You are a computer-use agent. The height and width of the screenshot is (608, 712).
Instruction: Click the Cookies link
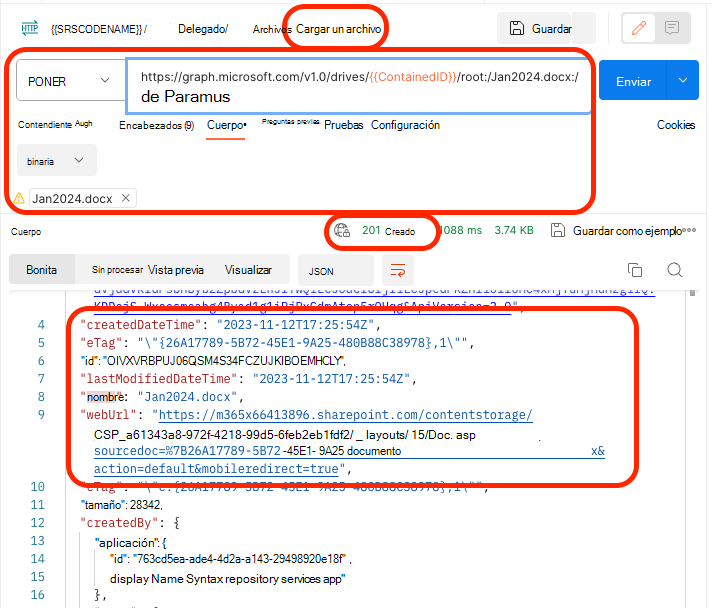(676, 125)
